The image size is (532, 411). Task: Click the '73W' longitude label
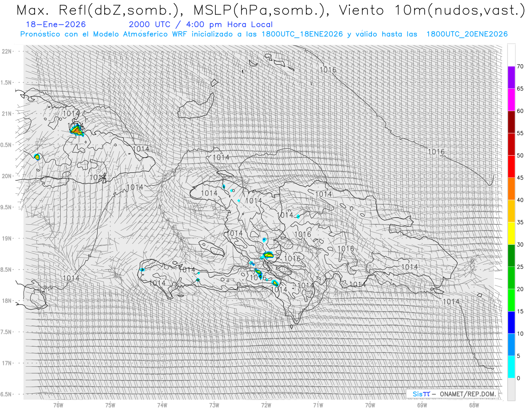pos(214,405)
